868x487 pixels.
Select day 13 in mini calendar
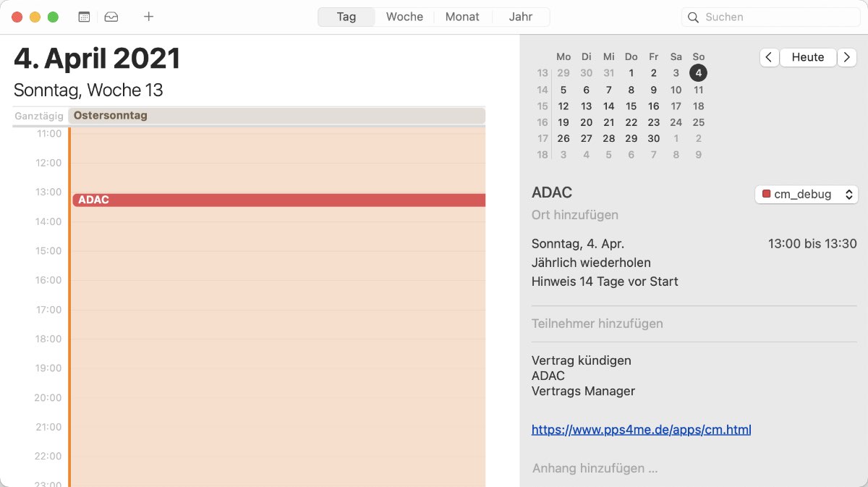[x=587, y=106]
